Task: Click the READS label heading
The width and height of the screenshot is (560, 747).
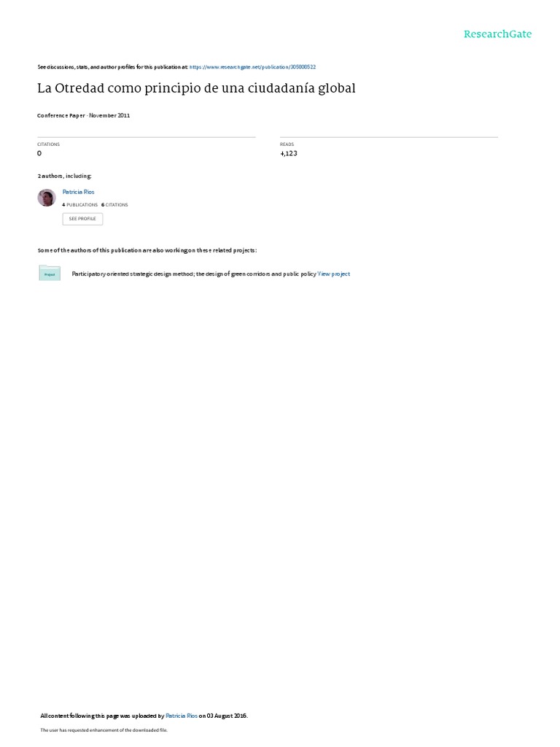Action: (x=287, y=144)
